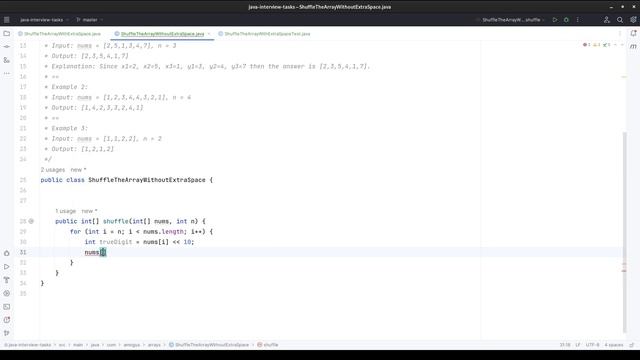Click line number 25 in gutter
Viewport: 640px width, 360px height.
click(x=23, y=180)
